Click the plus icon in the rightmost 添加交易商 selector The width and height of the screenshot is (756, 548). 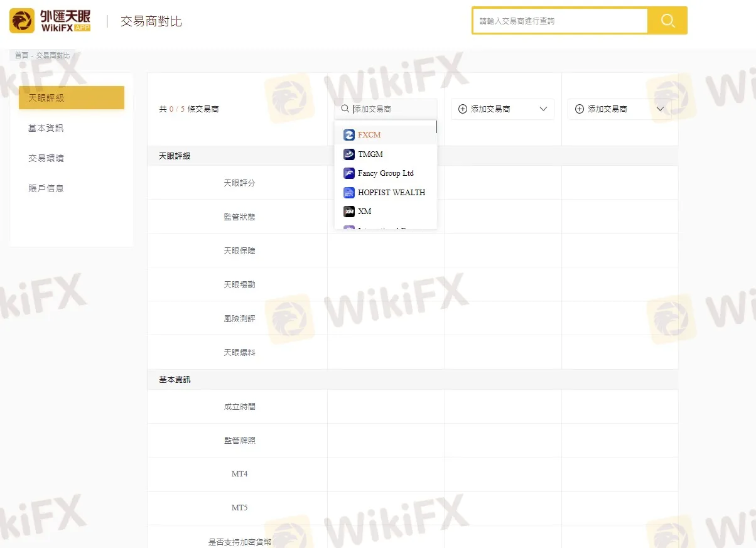[x=580, y=109]
